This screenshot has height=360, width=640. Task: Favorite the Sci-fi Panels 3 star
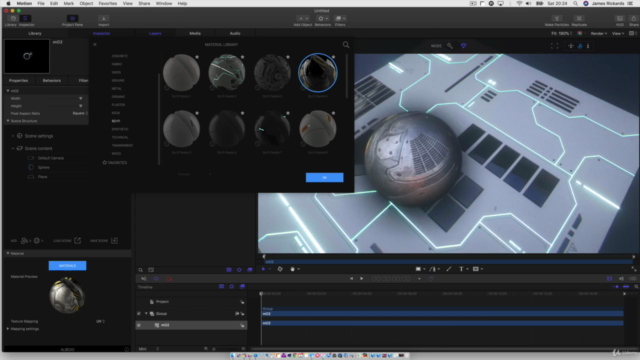pyautogui.click(x=288, y=57)
